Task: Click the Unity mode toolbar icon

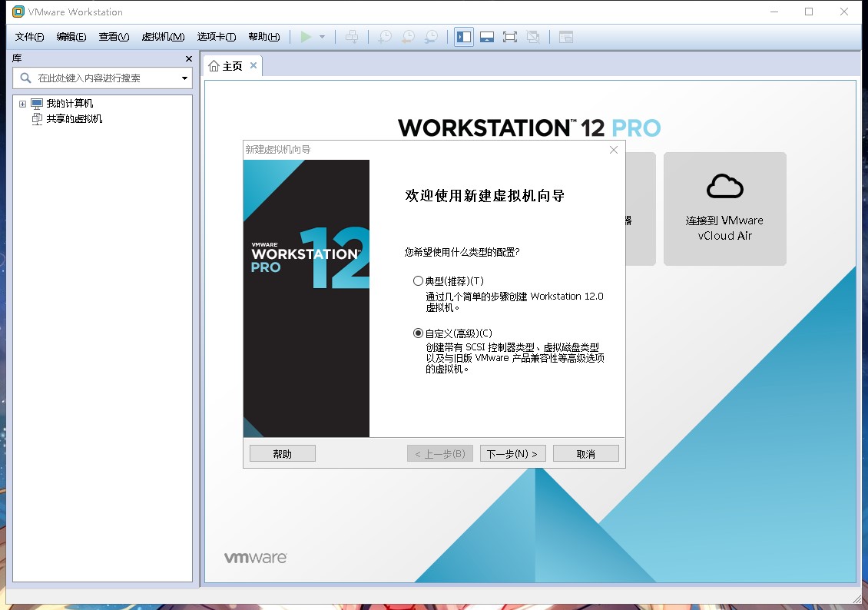Action: 533,37
